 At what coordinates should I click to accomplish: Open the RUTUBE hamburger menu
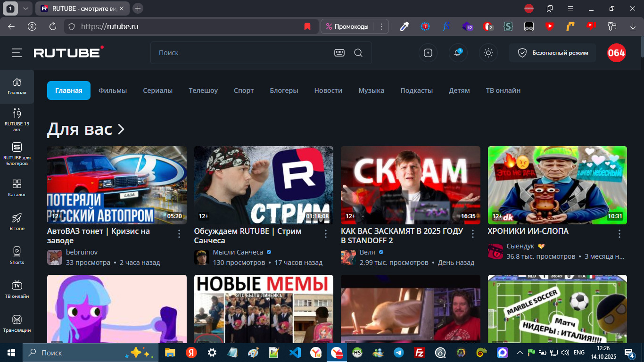[17, 53]
